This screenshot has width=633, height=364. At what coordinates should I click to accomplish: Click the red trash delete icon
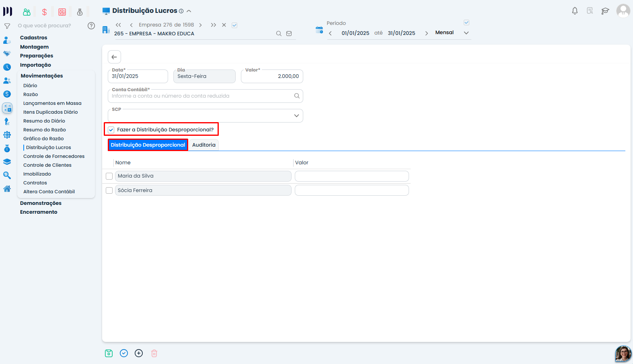154,353
